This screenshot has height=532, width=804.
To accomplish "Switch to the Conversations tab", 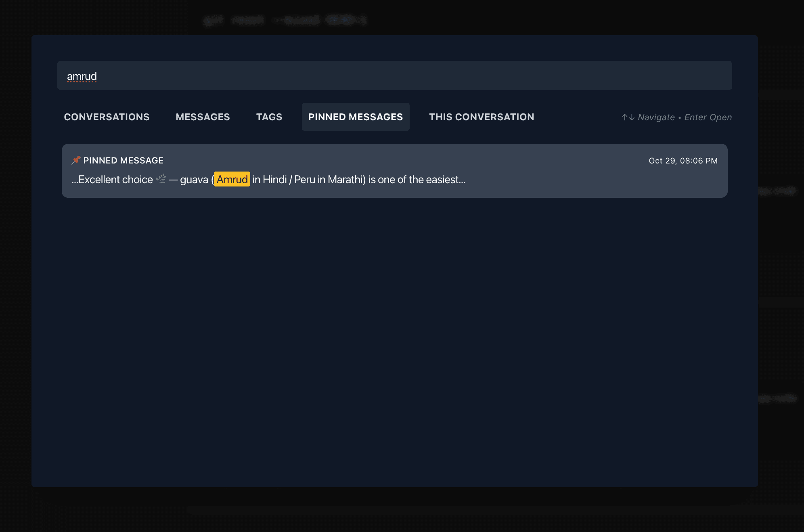I will (x=107, y=117).
